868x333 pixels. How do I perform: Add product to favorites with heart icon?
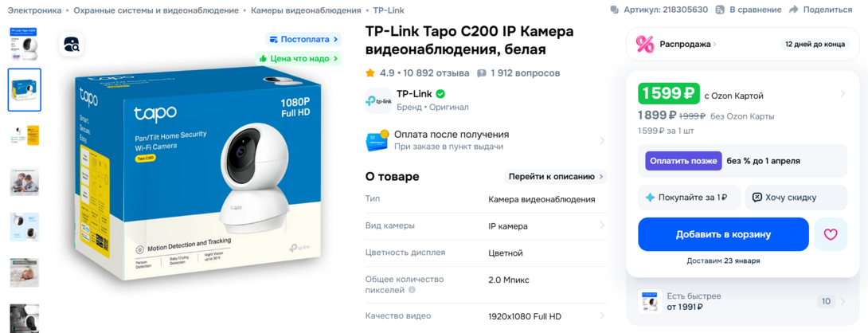coord(831,234)
